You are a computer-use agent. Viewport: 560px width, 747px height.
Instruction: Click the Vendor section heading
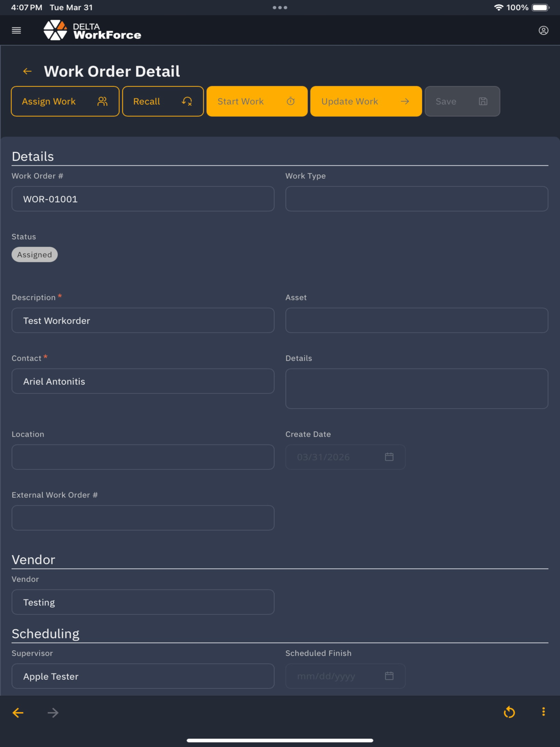33,560
